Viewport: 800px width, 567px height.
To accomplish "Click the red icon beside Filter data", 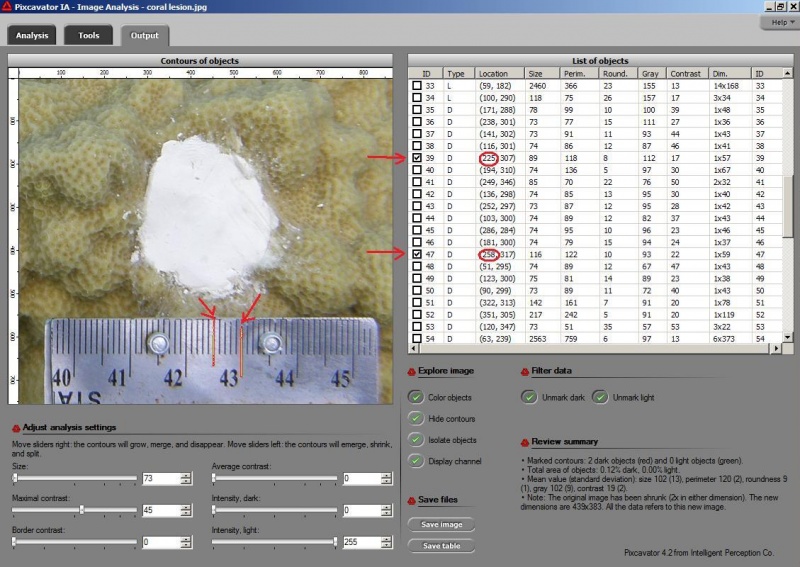I will point(524,372).
